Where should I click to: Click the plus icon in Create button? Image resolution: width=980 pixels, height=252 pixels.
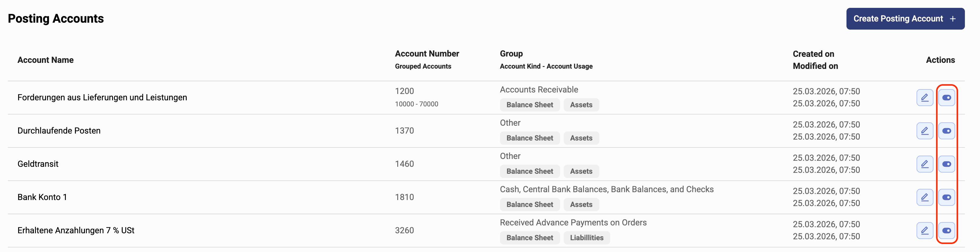(953, 19)
